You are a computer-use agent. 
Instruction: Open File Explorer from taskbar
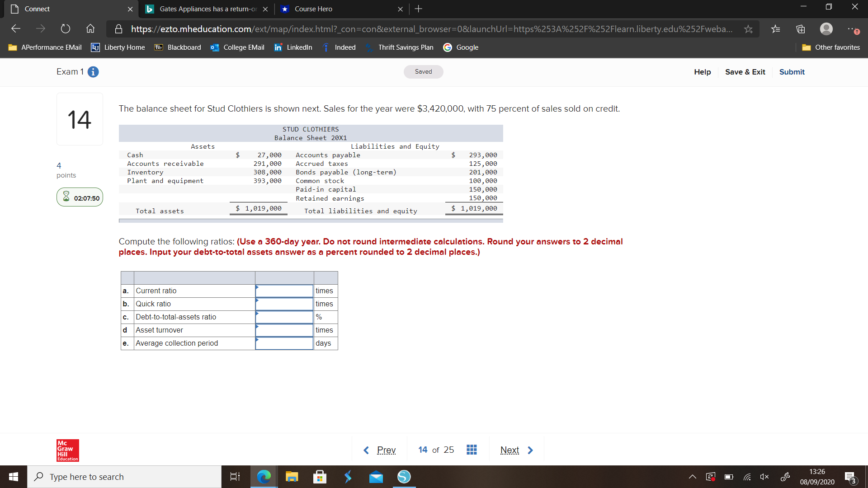pos(292,477)
